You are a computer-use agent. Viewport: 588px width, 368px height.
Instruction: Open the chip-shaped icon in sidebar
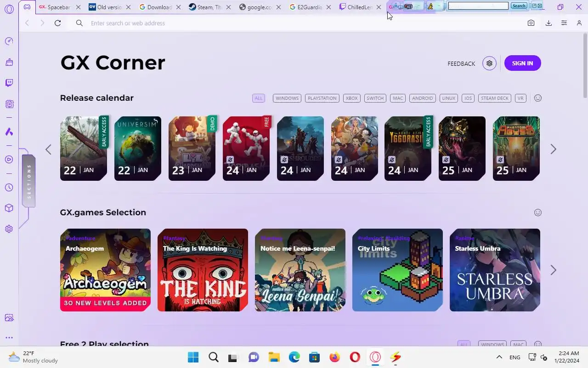(x=9, y=104)
